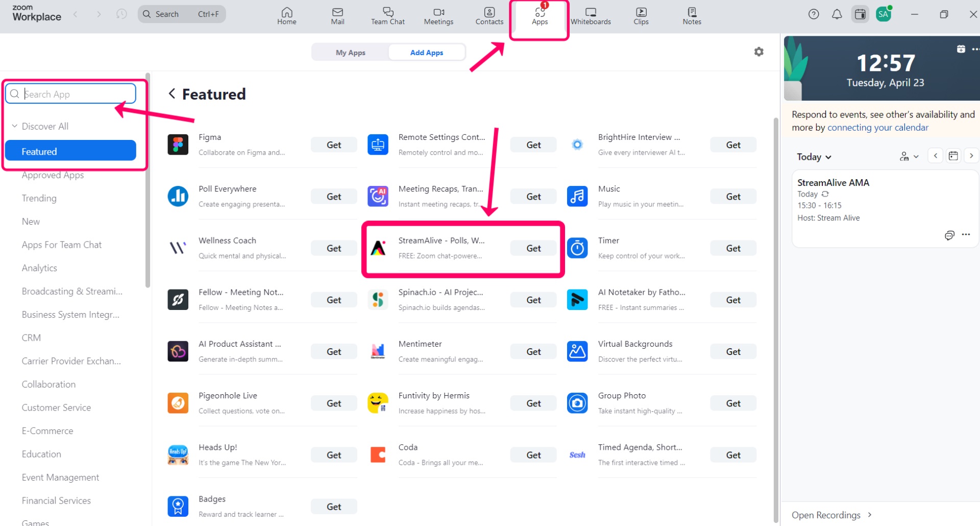Screen dimensions: 980x526
Task: Select Trending category
Action: (39, 198)
